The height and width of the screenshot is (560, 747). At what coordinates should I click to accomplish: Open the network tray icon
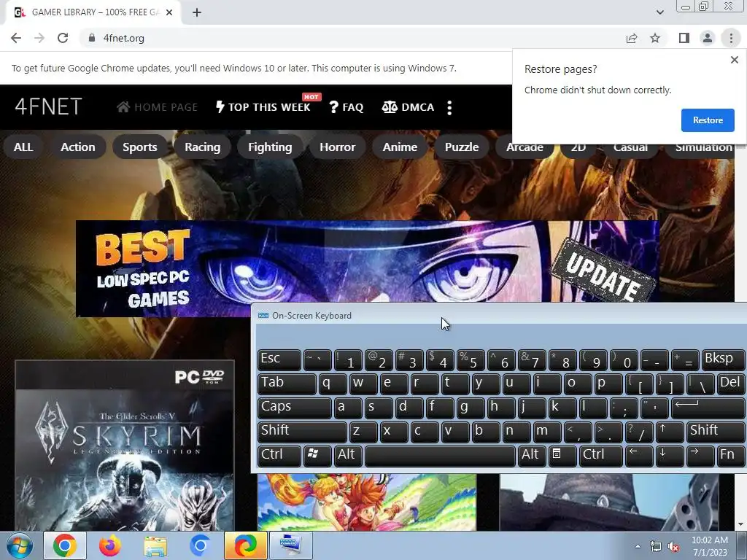click(x=656, y=547)
